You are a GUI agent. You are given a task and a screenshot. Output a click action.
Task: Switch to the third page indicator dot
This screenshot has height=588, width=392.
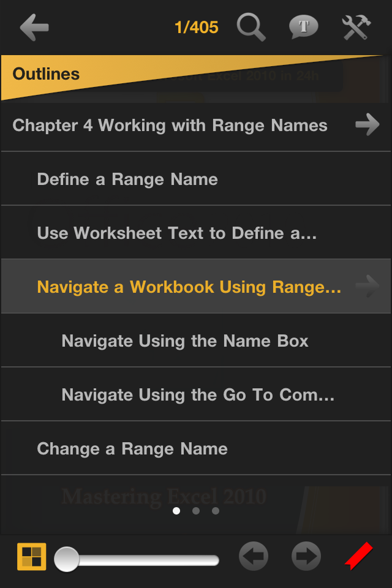coord(216,511)
